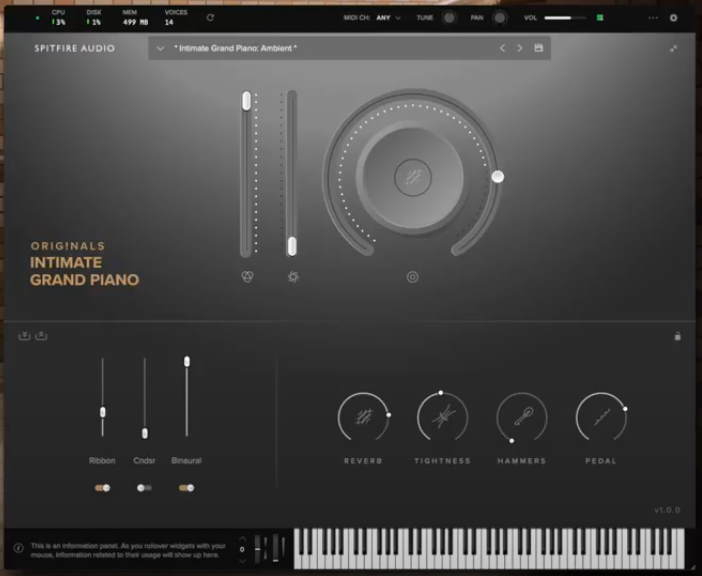Click the Binaural fader handle
702x576 pixels.
tap(187, 361)
